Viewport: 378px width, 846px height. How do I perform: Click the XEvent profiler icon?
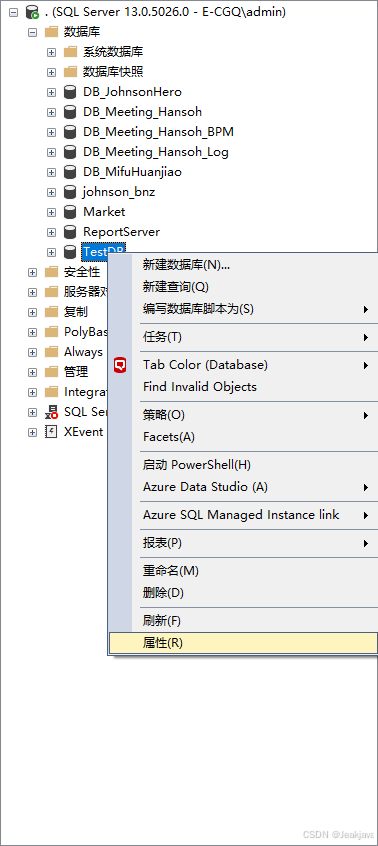point(51,432)
